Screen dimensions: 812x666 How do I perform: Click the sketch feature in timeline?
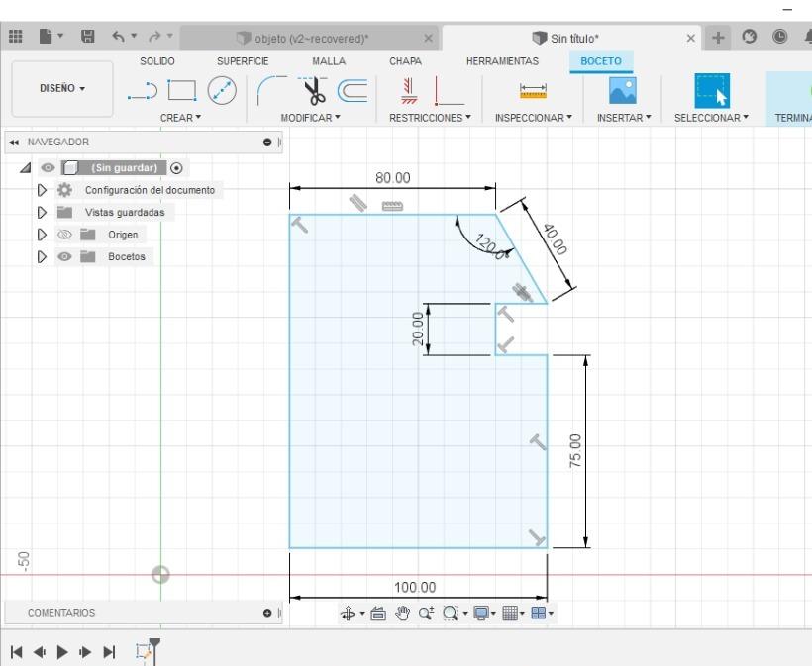(145, 651)
